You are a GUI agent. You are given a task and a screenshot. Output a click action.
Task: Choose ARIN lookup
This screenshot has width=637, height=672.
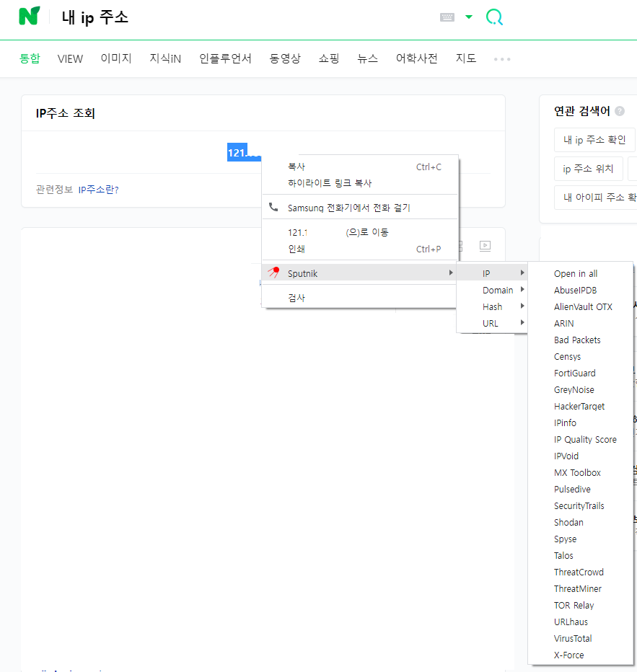[581, 324]
